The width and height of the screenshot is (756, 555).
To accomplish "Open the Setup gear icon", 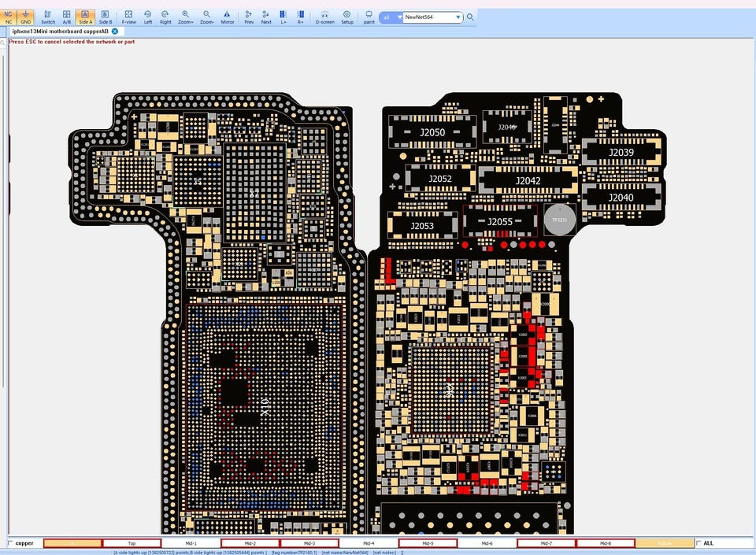I will coord(347,17).
